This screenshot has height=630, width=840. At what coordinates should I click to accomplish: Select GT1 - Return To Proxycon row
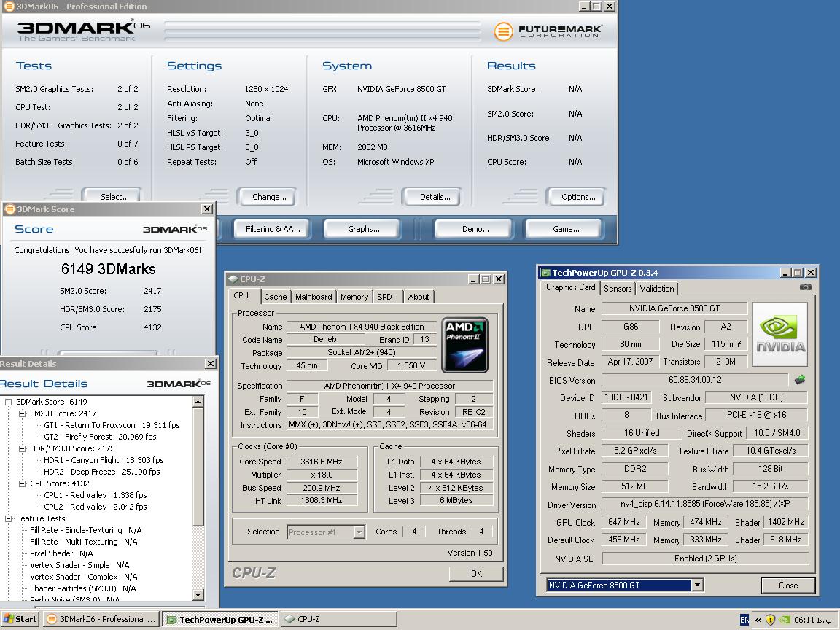pyautogui.click(x=112, y=425)
